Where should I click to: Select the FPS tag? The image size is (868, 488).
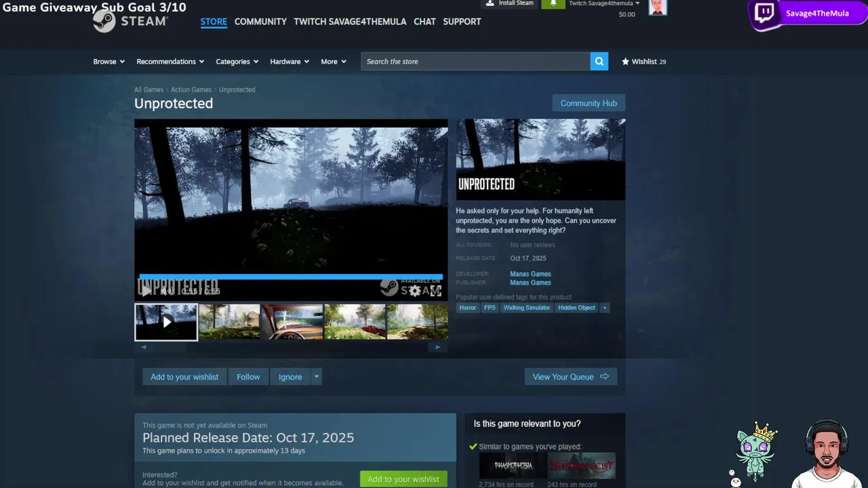(x=490, y=308)
